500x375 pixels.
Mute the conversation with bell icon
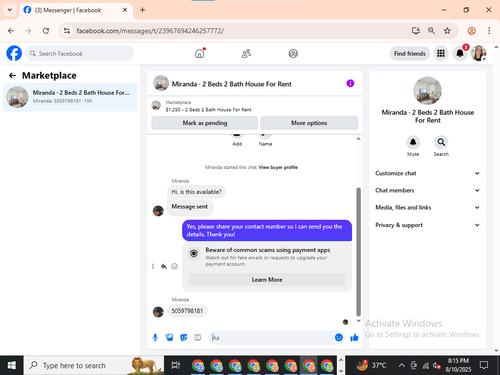[x=413, y=143]
